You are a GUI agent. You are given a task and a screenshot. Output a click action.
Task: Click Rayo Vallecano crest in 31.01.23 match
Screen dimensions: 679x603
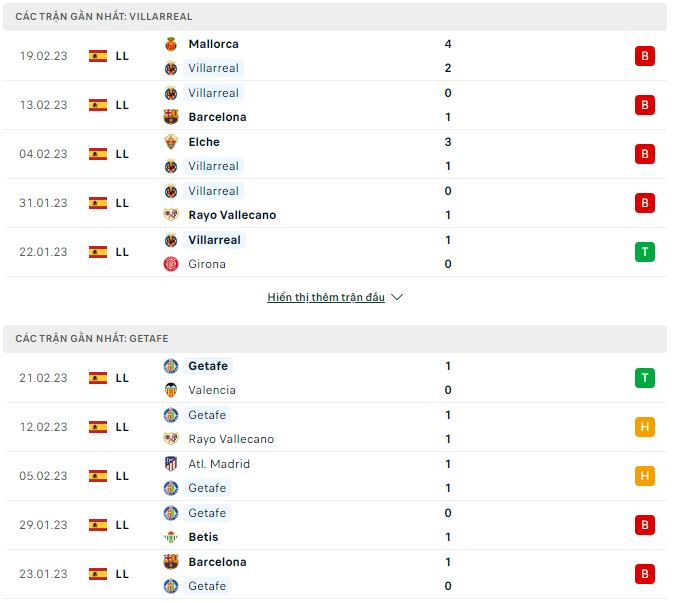pyautogui.click(x=171, y=215)
